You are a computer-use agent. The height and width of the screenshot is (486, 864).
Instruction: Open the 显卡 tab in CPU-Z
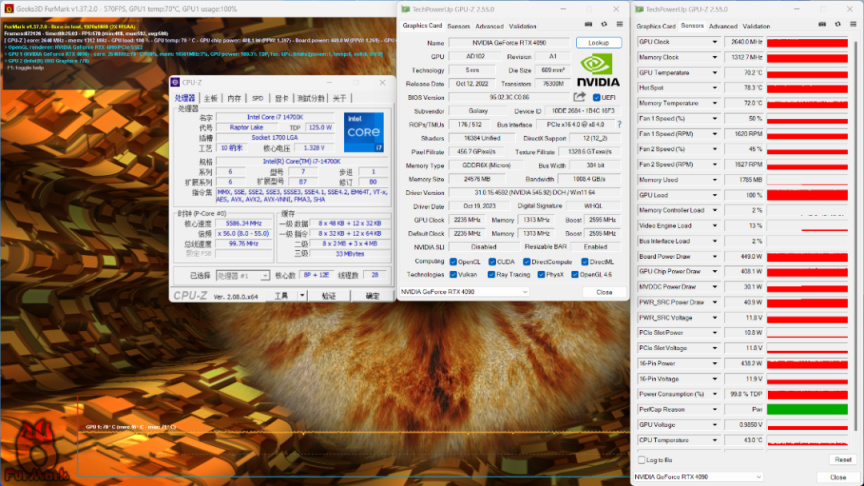(x=281, y=98)
